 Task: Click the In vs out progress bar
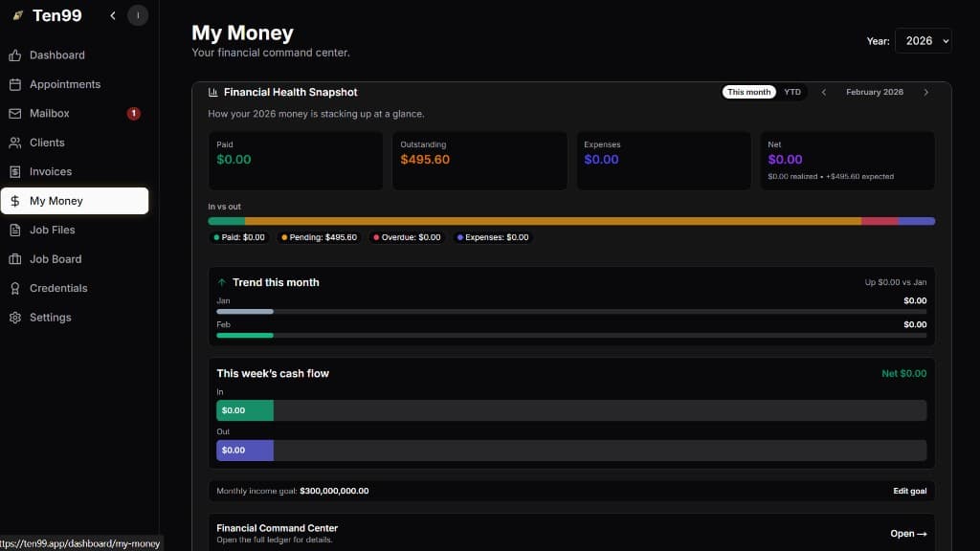tap(571, 220)
